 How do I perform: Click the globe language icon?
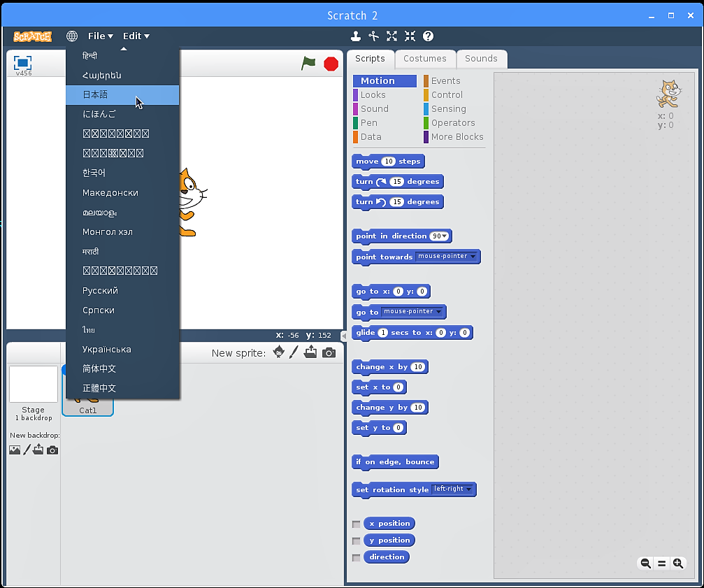pos(72,36)
